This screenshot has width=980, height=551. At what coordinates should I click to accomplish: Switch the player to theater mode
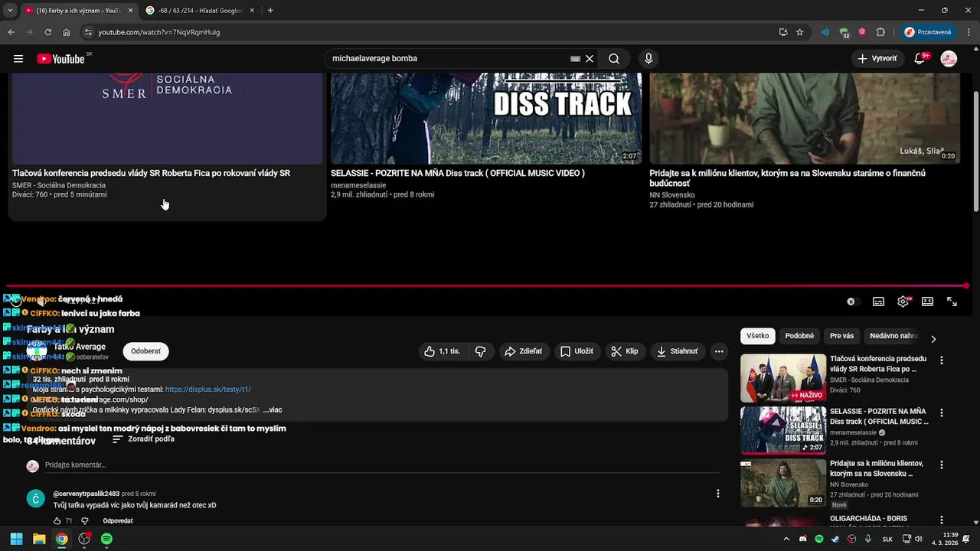pyautogui.click(x=927, y=302)
